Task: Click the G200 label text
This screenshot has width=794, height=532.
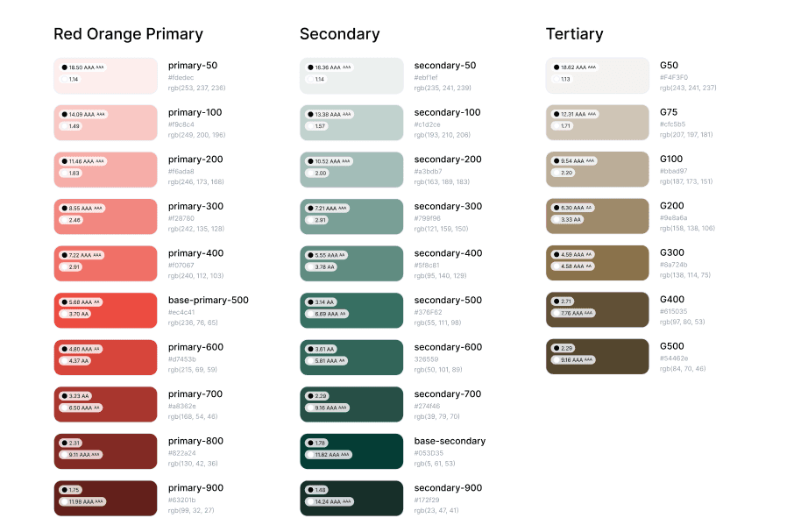Action: [x=672, y=205]
